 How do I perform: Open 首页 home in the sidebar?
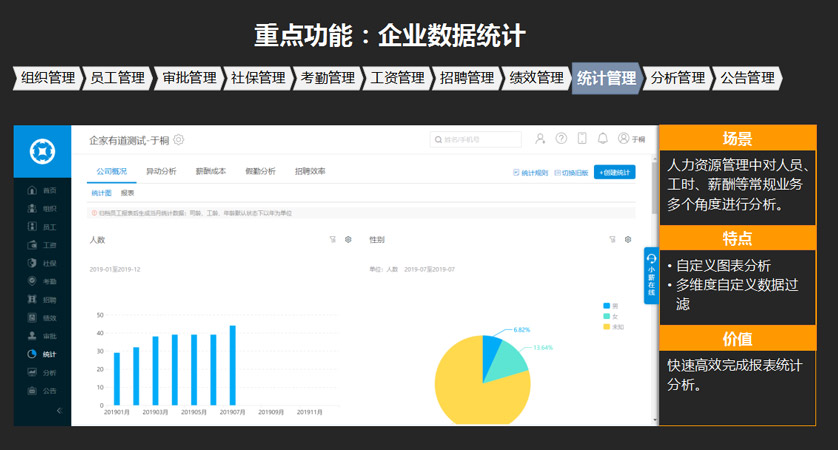pos(42,190)
